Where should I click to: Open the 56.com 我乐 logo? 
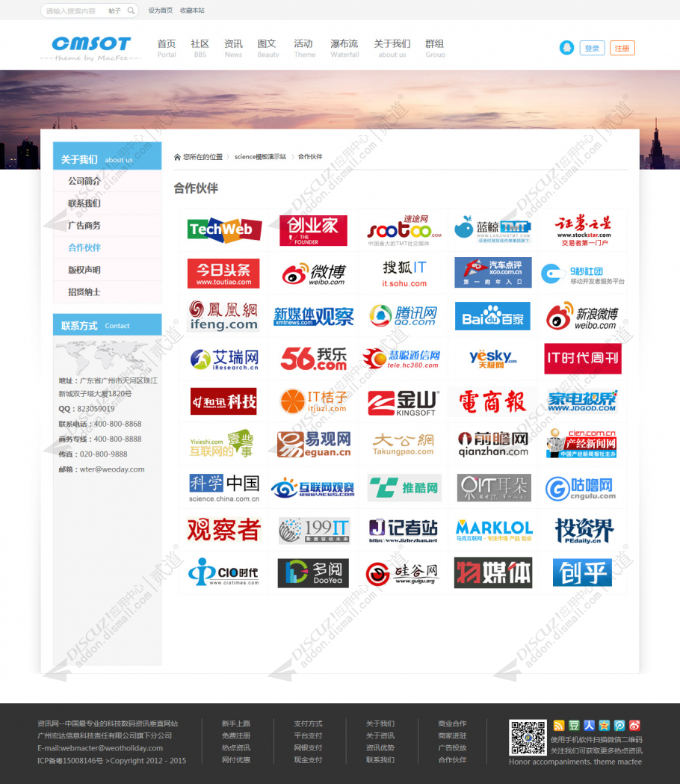[314, 359]
